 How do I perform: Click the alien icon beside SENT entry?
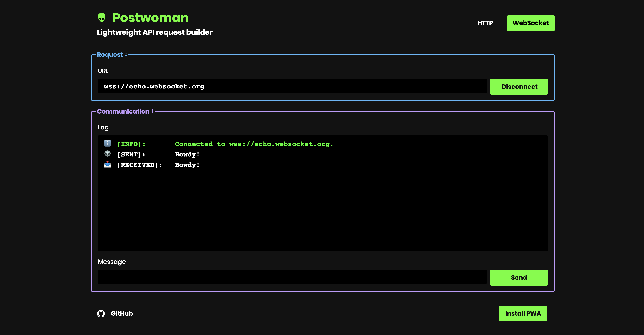click(108, 154)
